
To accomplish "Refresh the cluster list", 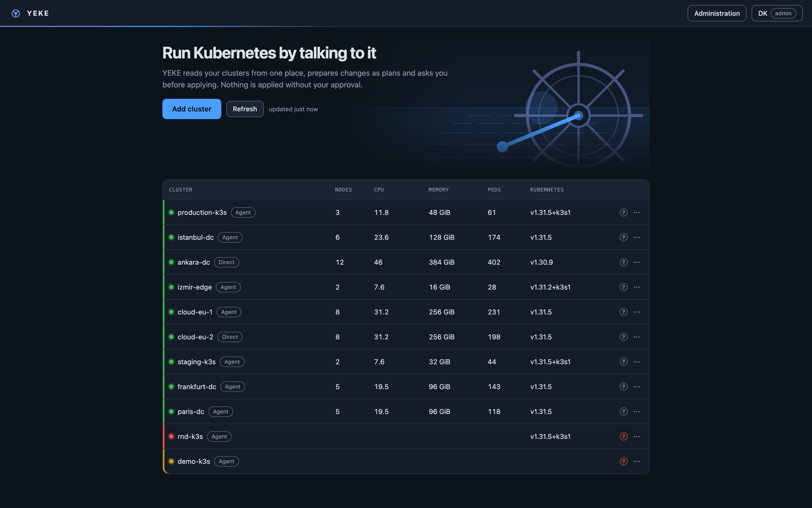I will (x=245, y=109).
